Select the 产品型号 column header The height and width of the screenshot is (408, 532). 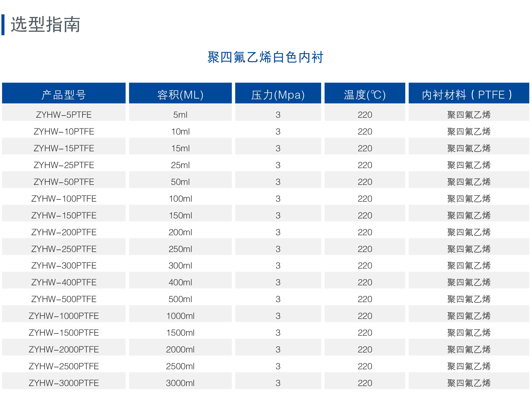pyautogui.click(x=64, y=95)
